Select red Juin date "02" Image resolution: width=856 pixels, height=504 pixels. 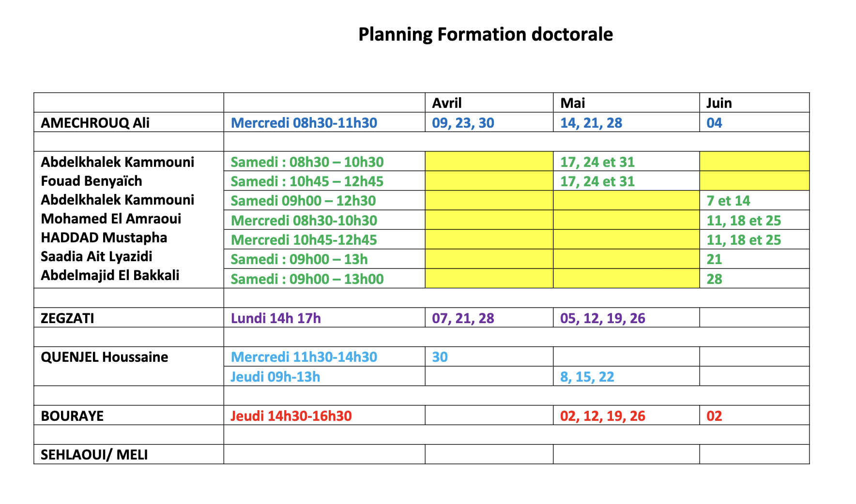tap(714, 416)
